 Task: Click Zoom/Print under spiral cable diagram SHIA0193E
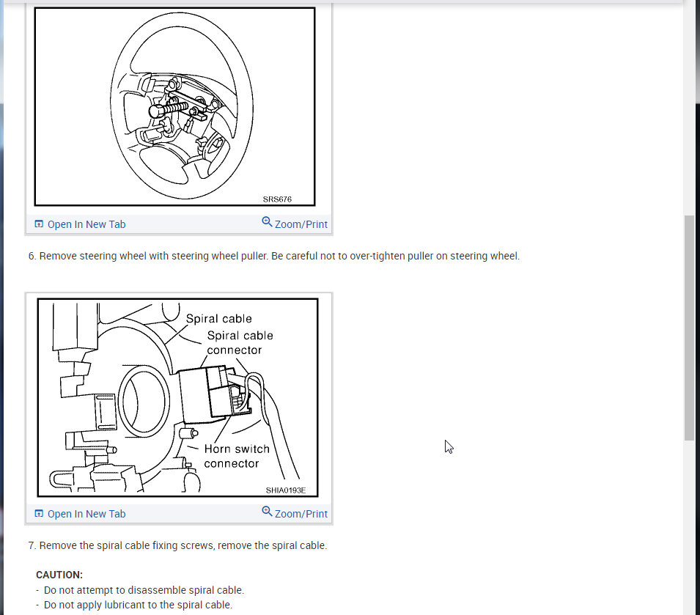coord(295,513)
